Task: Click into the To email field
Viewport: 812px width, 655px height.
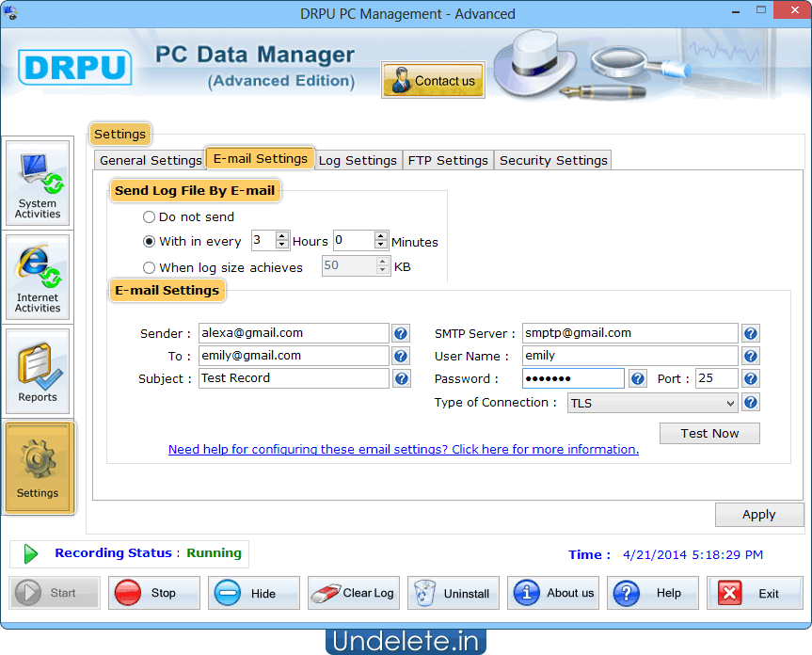Action: tap(294, 356)
